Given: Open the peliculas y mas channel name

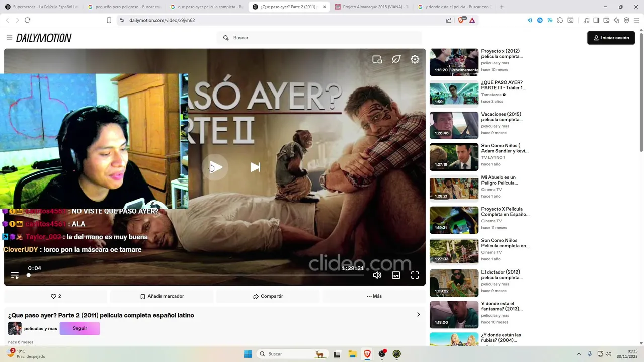Looking at the screenshot, I should [40, 329].
